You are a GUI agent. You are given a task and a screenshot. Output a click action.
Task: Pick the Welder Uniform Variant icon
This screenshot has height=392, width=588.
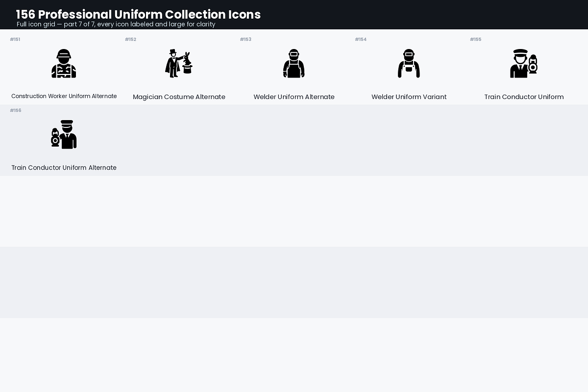click(x=409, y=64)
